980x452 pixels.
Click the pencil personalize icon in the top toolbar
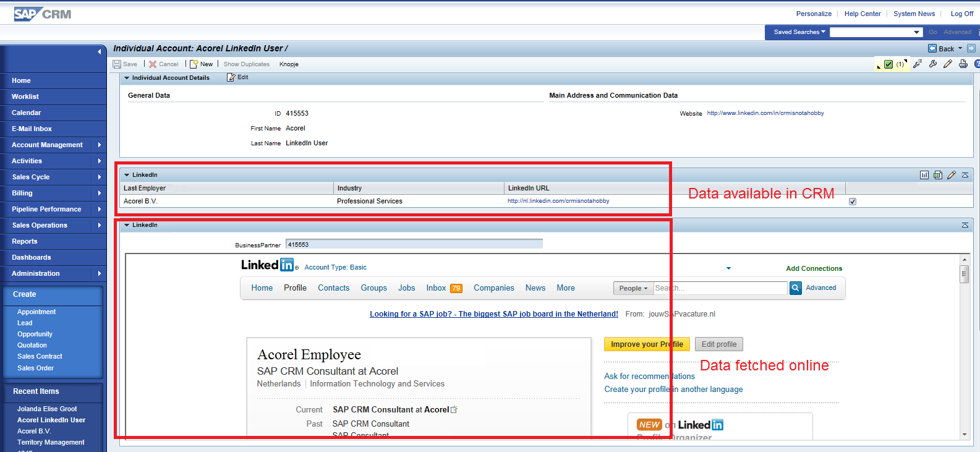click(948, 64)
